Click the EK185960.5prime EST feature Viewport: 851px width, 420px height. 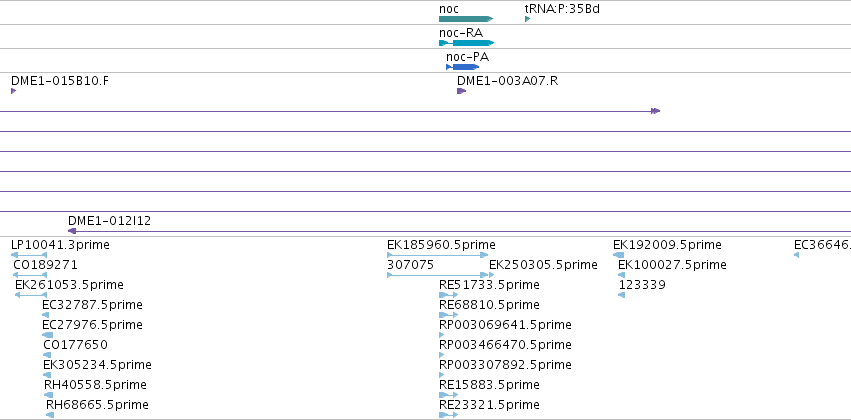click(437, 254)
